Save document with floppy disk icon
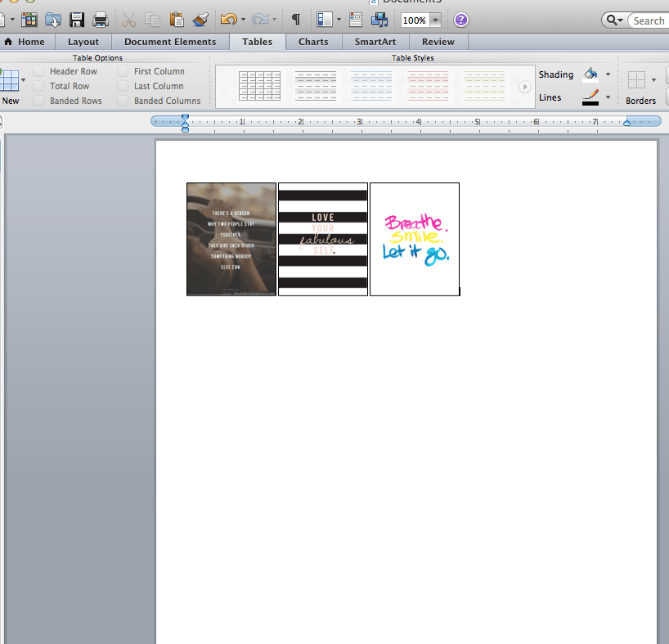 coord(77,20)
